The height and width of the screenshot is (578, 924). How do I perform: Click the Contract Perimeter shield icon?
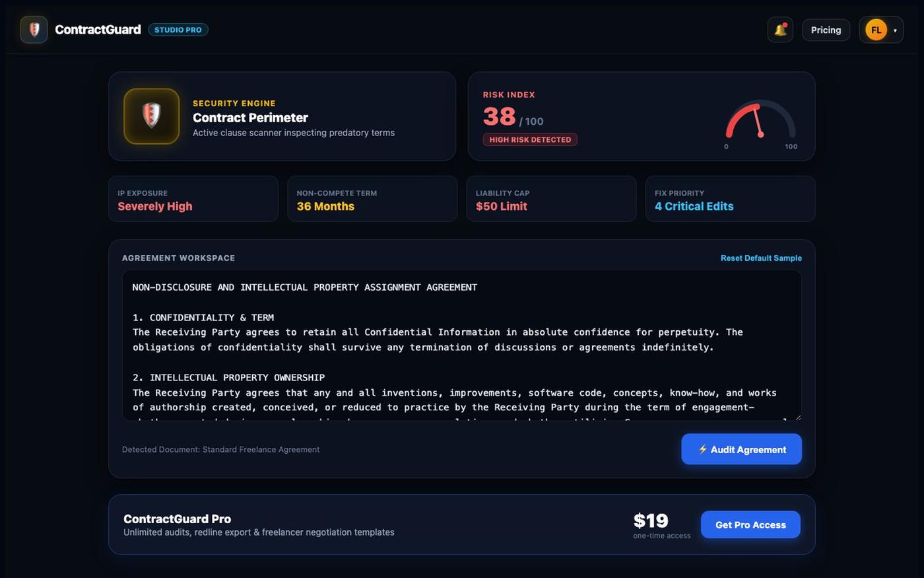tap(151, 116)
